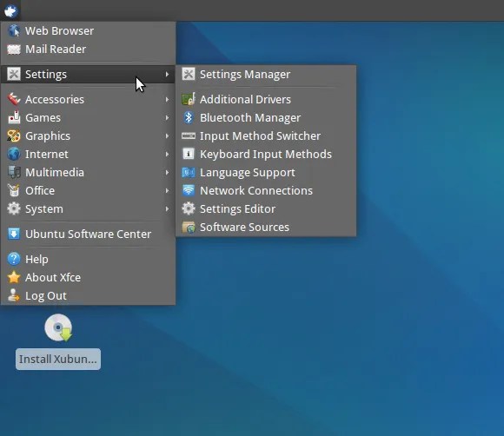Click the Settings Editor gear icon
This screenshot has height=436, width=504.
[189, 208]
